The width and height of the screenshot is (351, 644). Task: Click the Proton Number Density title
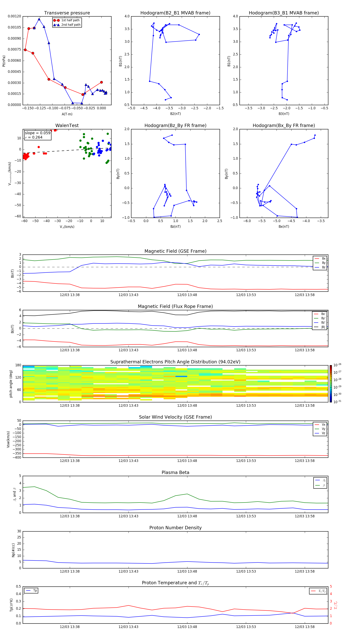pos(175,528)
